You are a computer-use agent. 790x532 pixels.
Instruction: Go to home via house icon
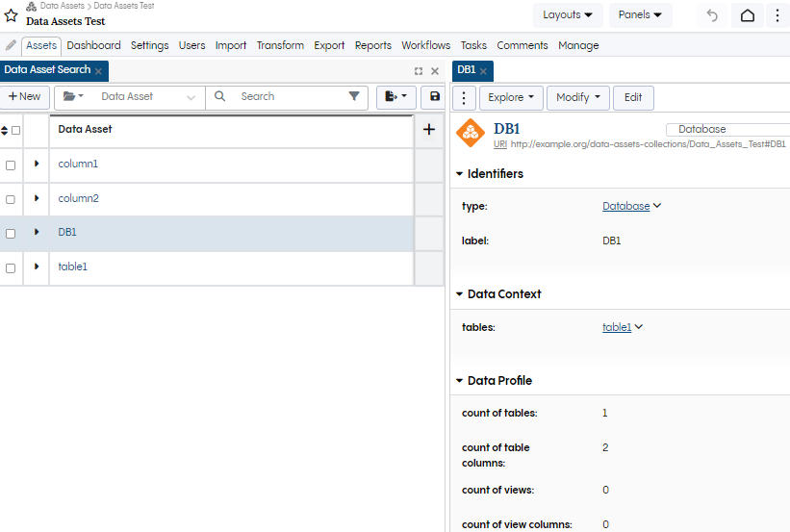748,15
